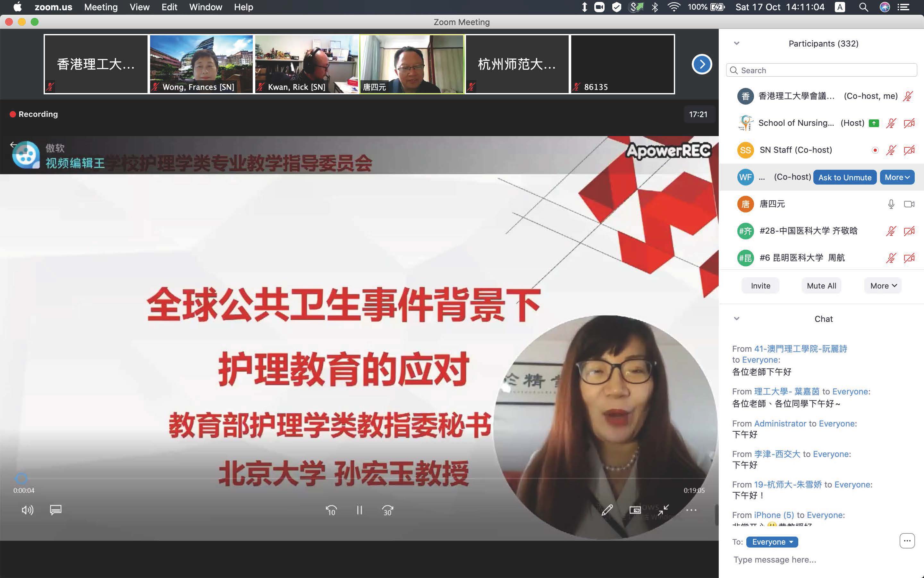This screenshot has height=578, width=924.
Task: Open the Everyone recipient dropdown in chat
Action: [x=772, y=542]
